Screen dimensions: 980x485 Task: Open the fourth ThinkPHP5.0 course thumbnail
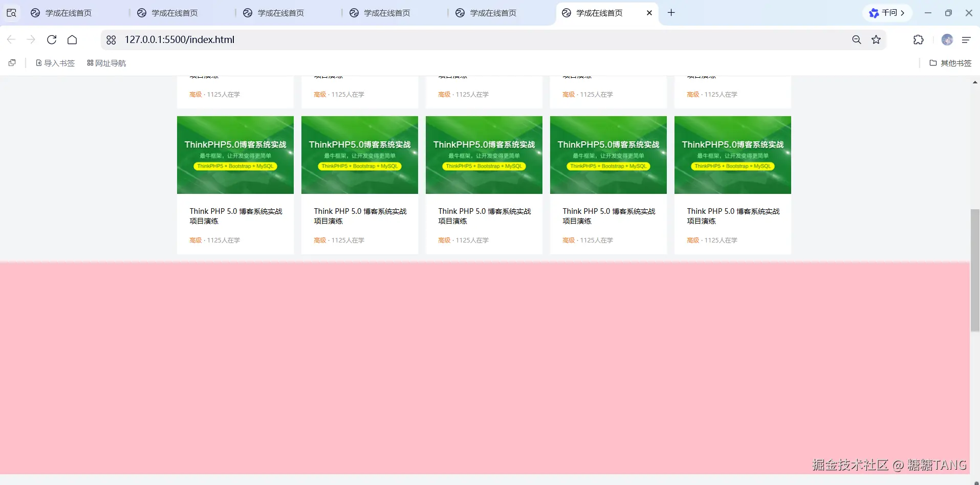tap(608, 155)
